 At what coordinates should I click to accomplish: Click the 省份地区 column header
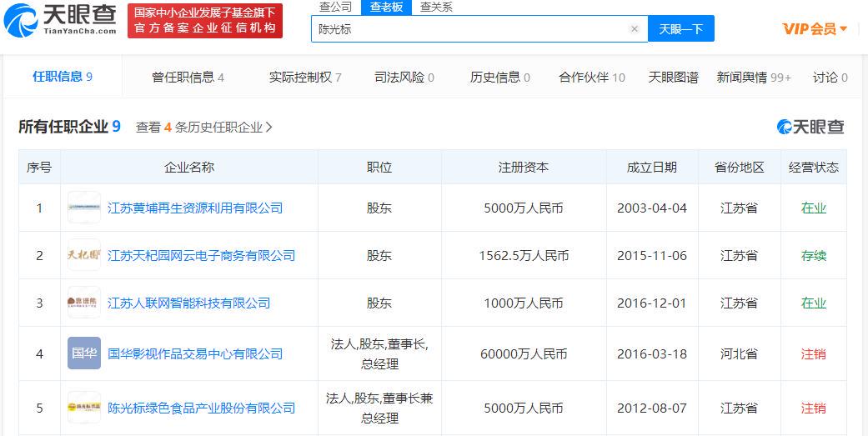click(x=739, y=167)
